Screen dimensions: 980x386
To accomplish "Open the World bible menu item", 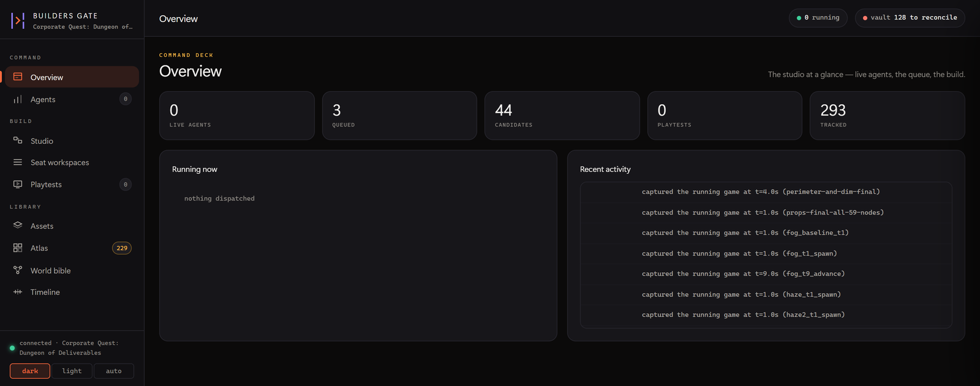I will [x=72, y=270].
